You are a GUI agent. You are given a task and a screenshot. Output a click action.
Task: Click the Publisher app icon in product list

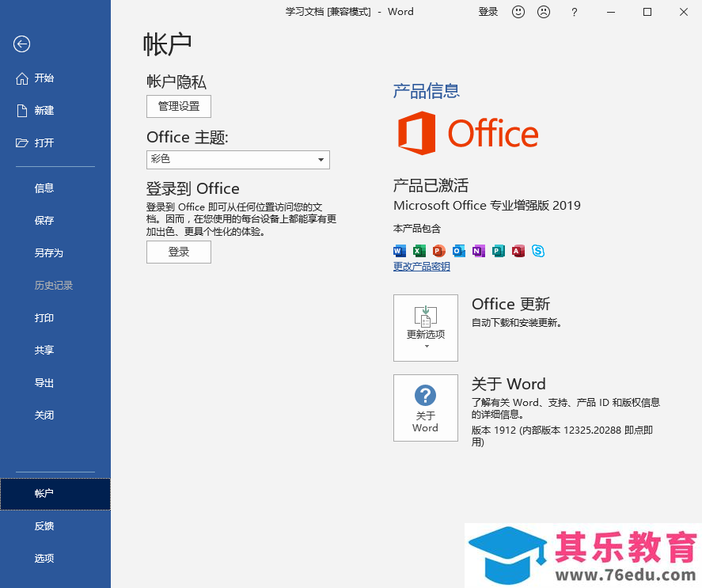coord(499,251)
